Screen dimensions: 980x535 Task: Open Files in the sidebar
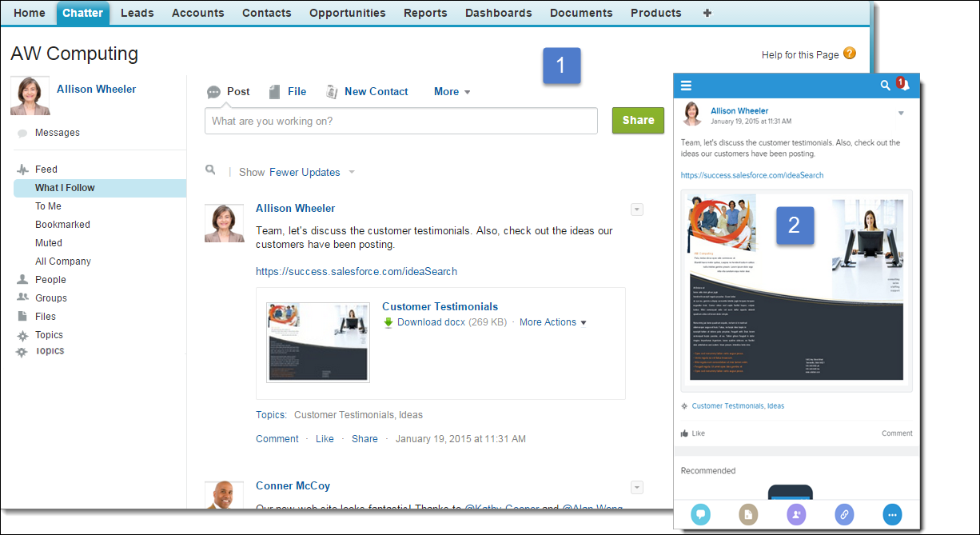pyautogui.click(x=46, y=317)
